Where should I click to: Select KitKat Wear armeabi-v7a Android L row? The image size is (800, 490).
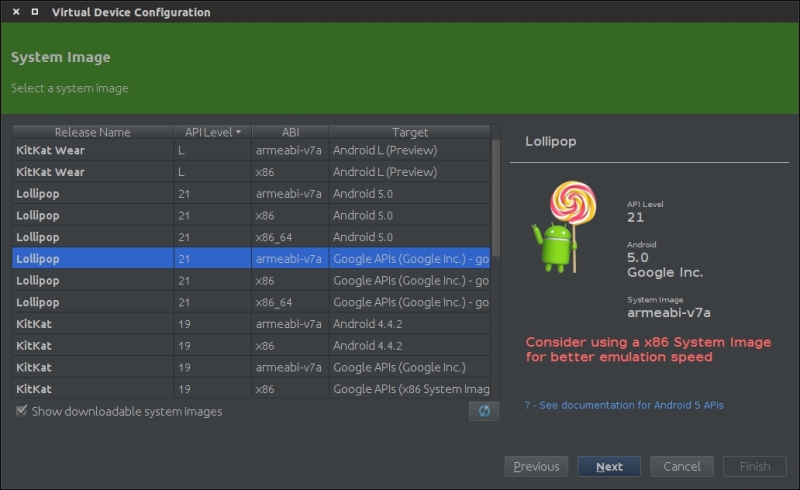pos(251,150)
